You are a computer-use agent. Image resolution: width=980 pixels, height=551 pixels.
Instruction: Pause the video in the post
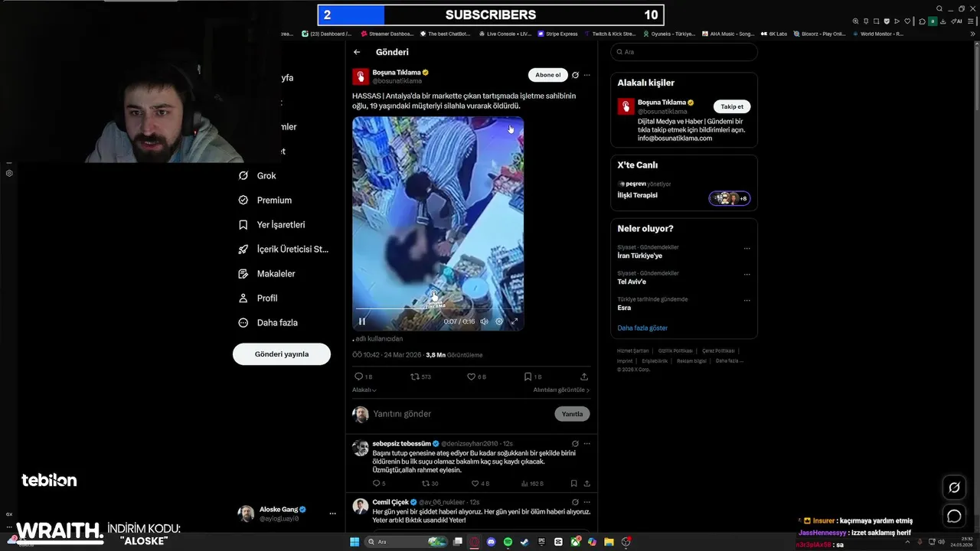click(362, 321)
